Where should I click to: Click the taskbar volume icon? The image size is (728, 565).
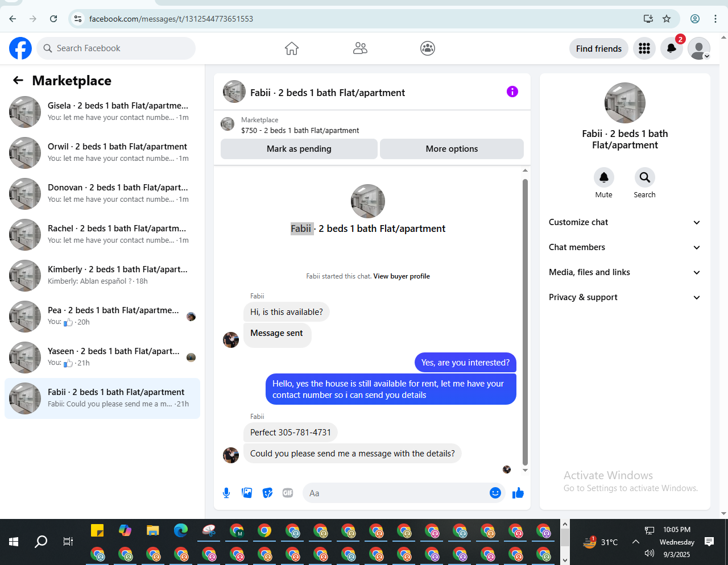649,553
